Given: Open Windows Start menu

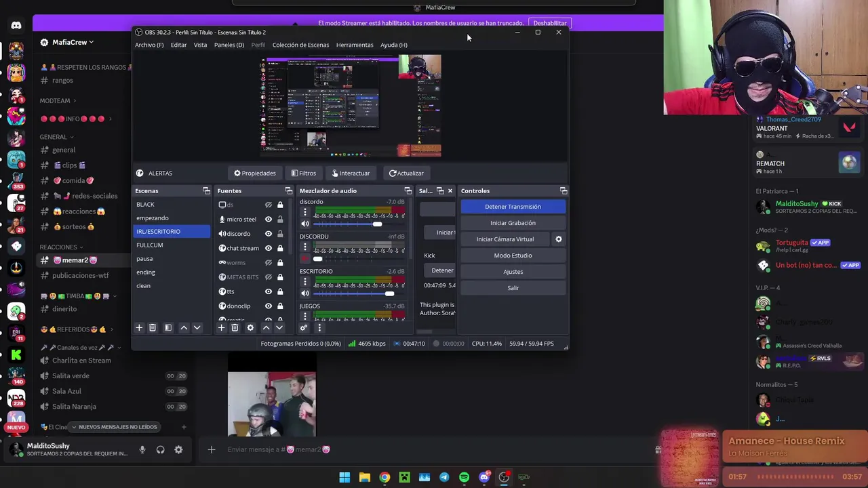Looking at the screenshot, I should tap(344, 477).
